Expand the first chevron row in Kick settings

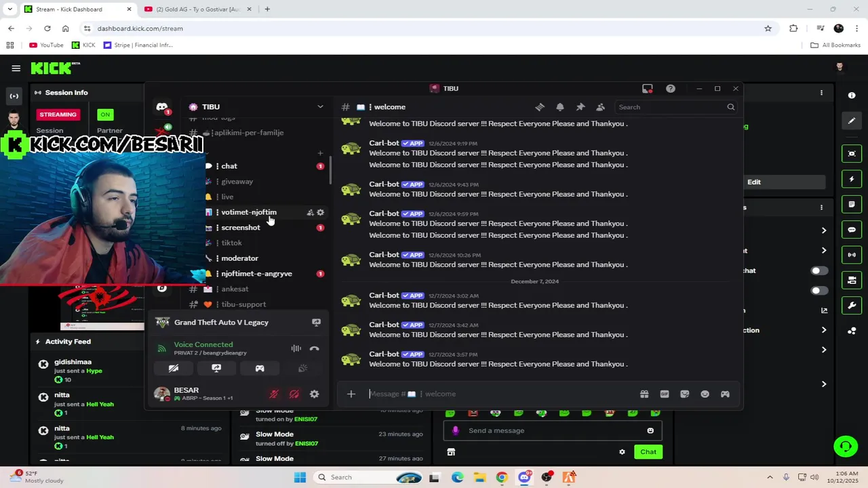click(x=823, y=230)
